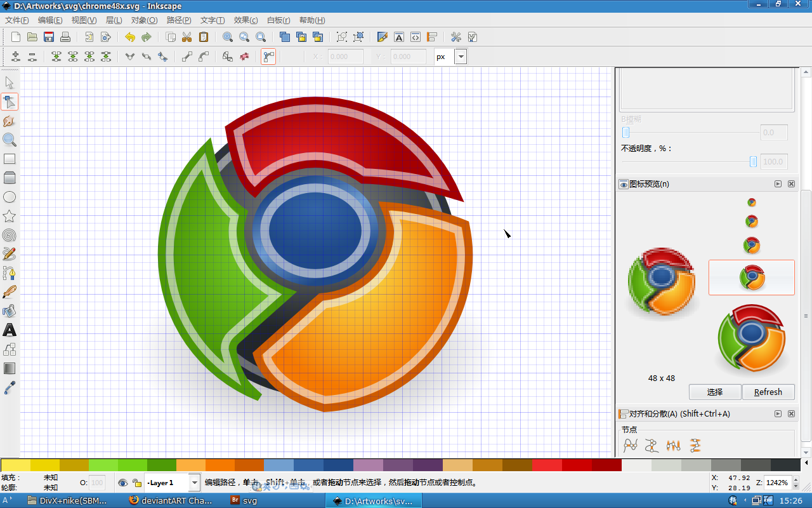
Task: Choose the Tweak tool in toolbox
Action: (10, 121)
